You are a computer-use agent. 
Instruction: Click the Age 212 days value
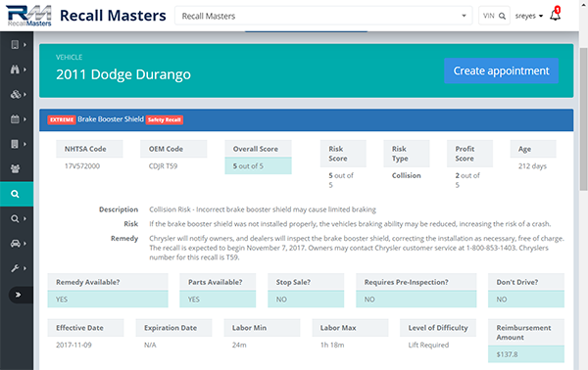coord(532,166)
